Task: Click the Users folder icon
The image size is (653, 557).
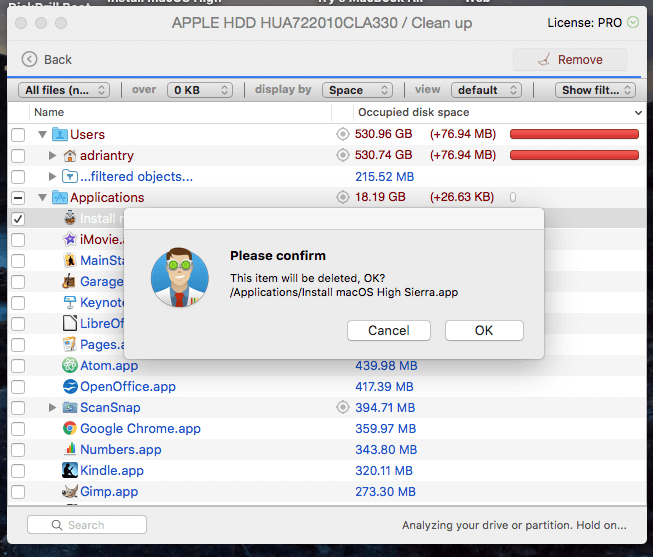Action: [x=60, y=135]
